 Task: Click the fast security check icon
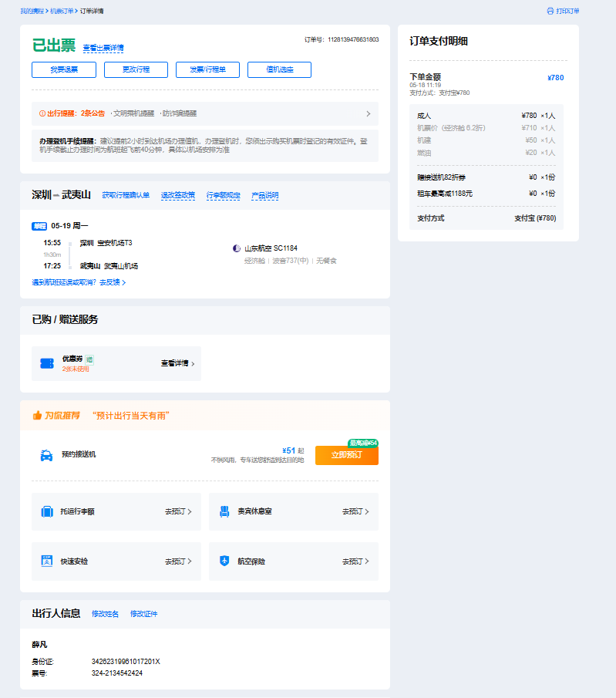[46, 561]
